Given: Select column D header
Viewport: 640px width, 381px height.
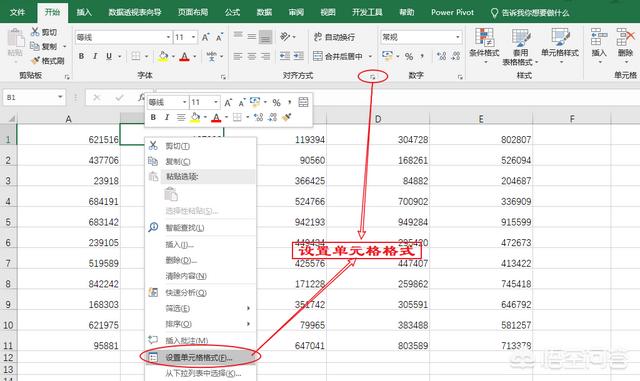Looking at the screenshot, I should (x=378, y=119).
